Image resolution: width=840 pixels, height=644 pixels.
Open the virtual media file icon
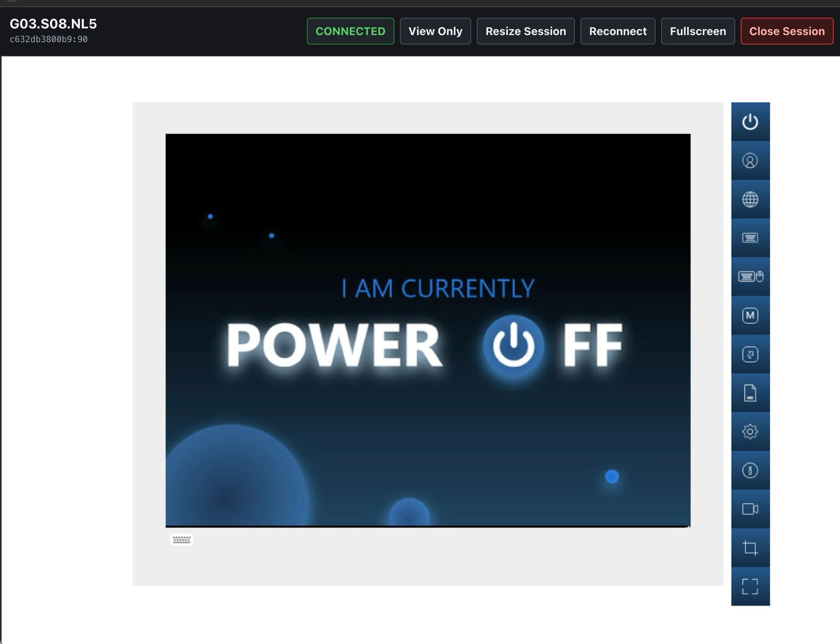coord(750,393)
